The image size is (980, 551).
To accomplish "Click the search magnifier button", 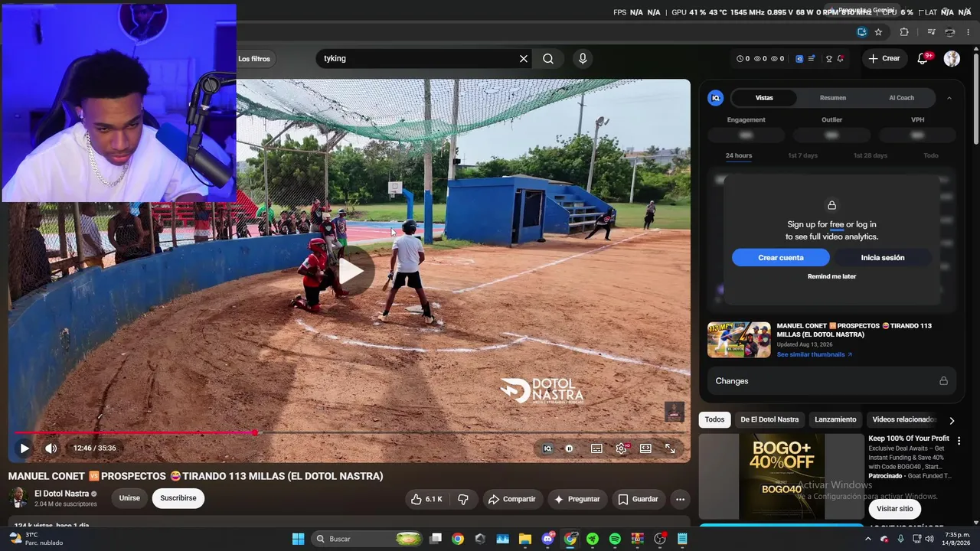I will click(x=548, y=59).
